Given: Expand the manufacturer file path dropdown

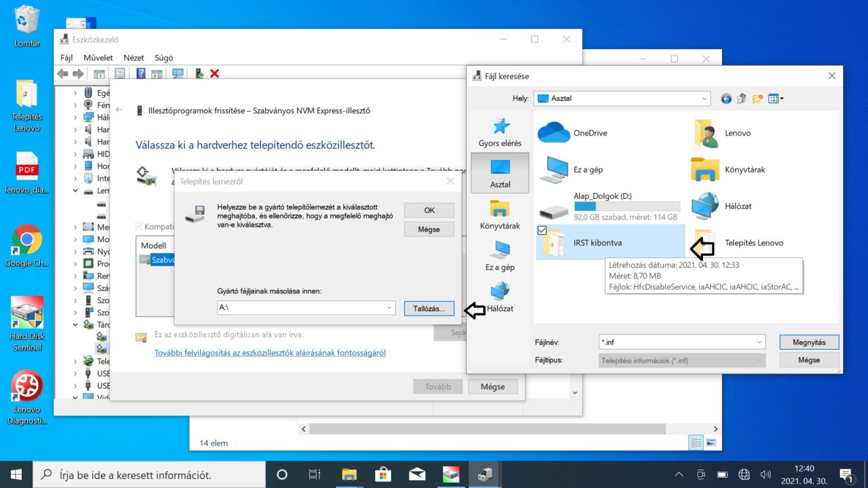Looking at the screenshot, I should click(x=389, y=308).
